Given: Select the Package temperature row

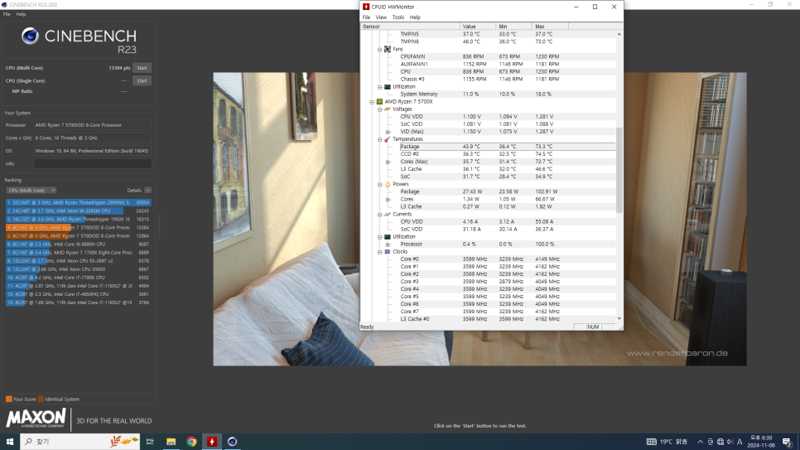Looking at the screenshot, I should [x=508, y=146].
